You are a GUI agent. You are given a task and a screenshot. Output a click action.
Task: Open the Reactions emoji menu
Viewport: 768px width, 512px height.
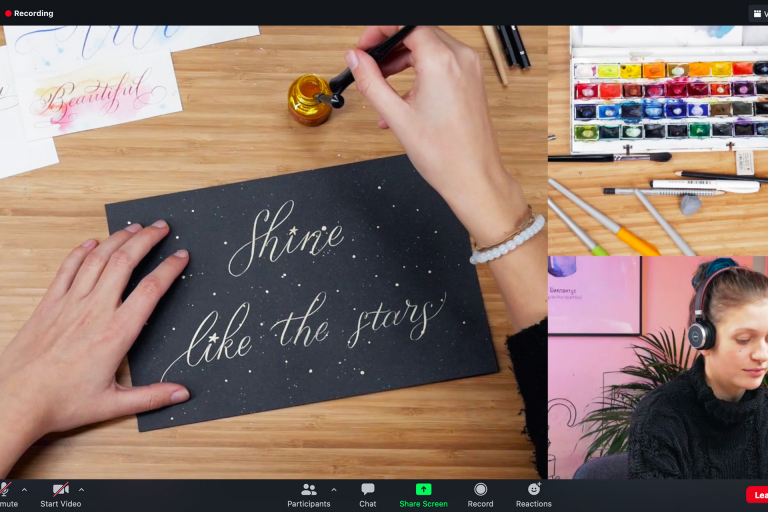[x=533, y=494]
